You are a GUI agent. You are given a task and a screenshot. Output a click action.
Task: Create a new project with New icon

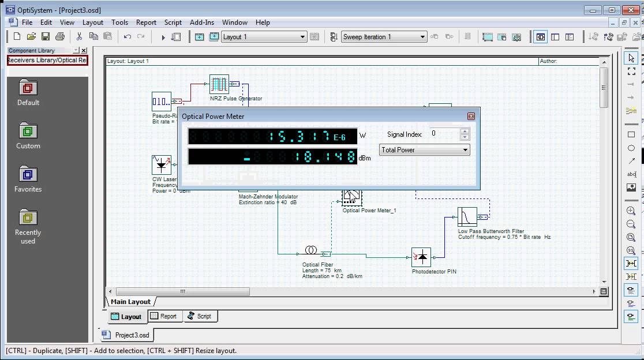pyautogui.click(x=17, y=36)
